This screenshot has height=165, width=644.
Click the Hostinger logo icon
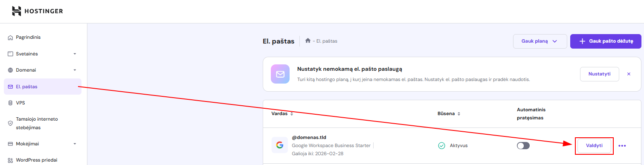[x=16, y=11]
